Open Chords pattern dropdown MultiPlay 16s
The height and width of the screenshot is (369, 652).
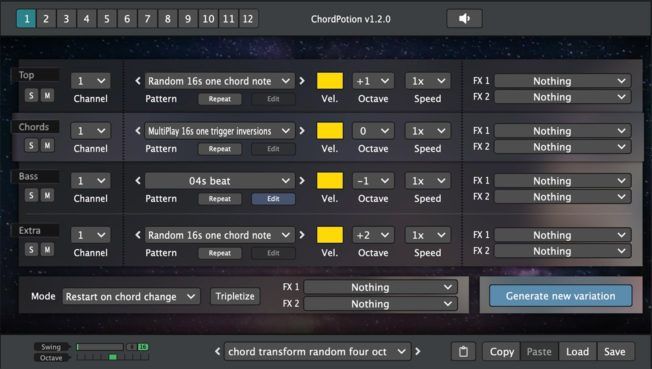[220, 131]
